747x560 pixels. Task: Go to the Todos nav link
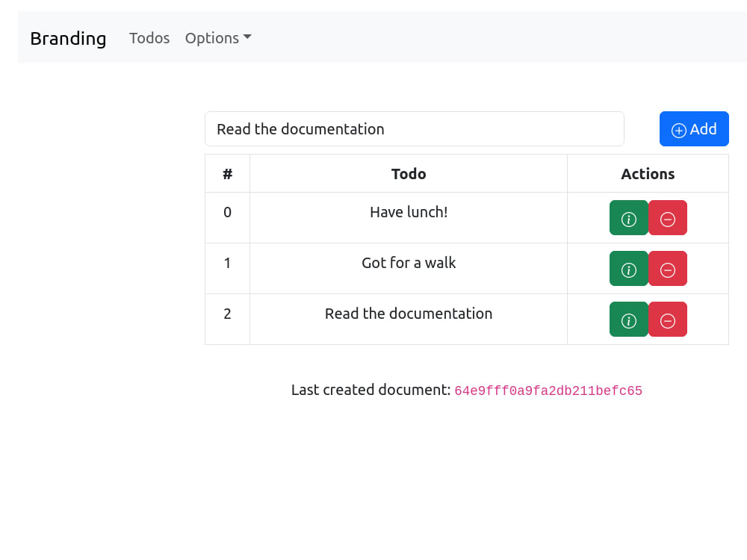149,38
